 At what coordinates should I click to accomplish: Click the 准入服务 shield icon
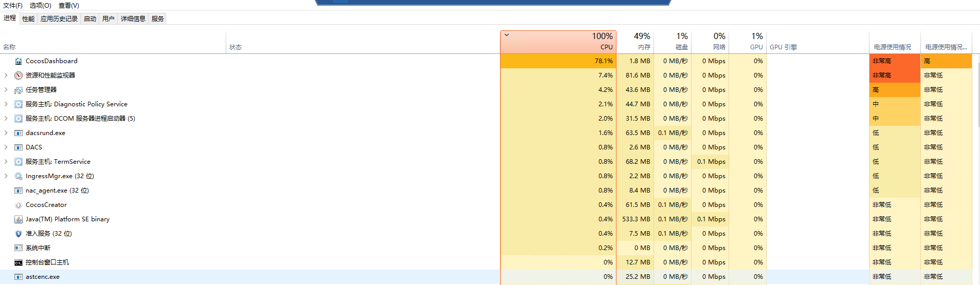point(19,234)
